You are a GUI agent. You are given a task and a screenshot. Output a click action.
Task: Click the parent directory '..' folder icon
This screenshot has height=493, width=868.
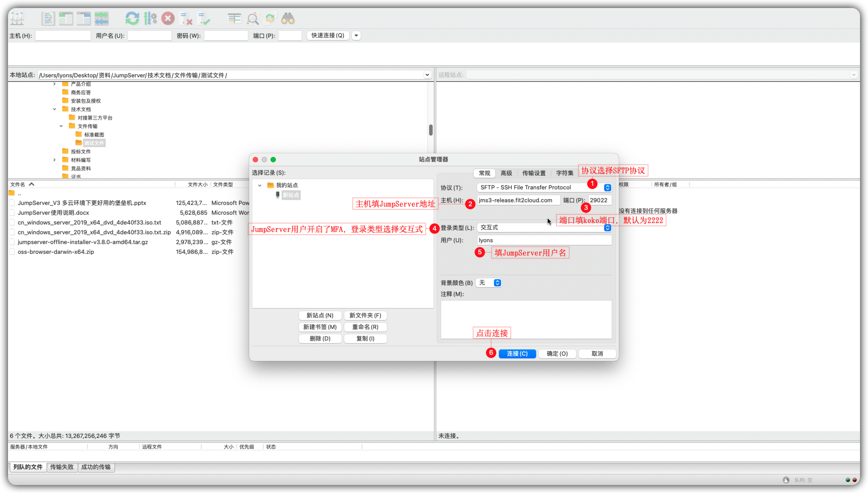(12, 193)
